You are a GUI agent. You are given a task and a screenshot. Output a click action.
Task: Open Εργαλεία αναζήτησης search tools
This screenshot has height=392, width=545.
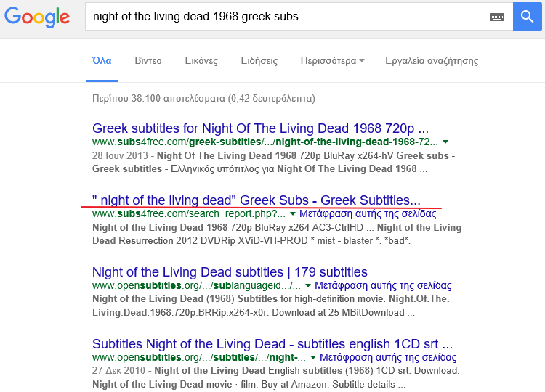pos(432,61)
